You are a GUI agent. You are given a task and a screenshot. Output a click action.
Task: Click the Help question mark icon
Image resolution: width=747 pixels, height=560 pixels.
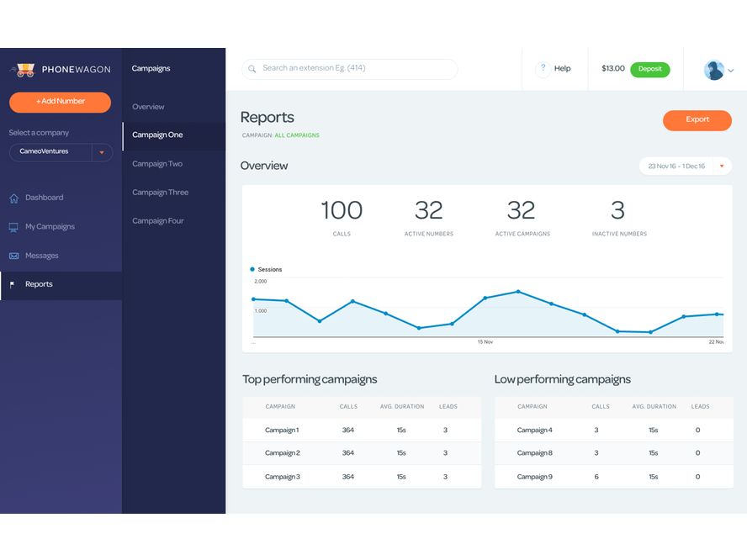click(x=543, y=69)
